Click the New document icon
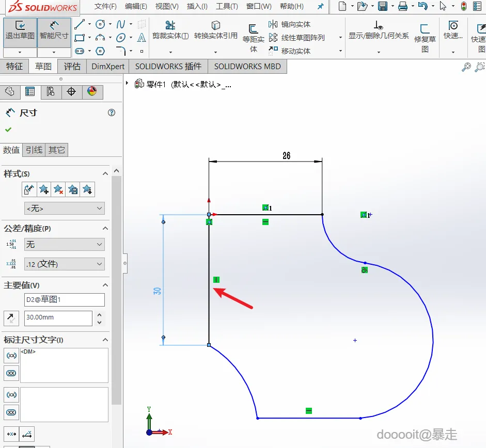 pos(342,6)
